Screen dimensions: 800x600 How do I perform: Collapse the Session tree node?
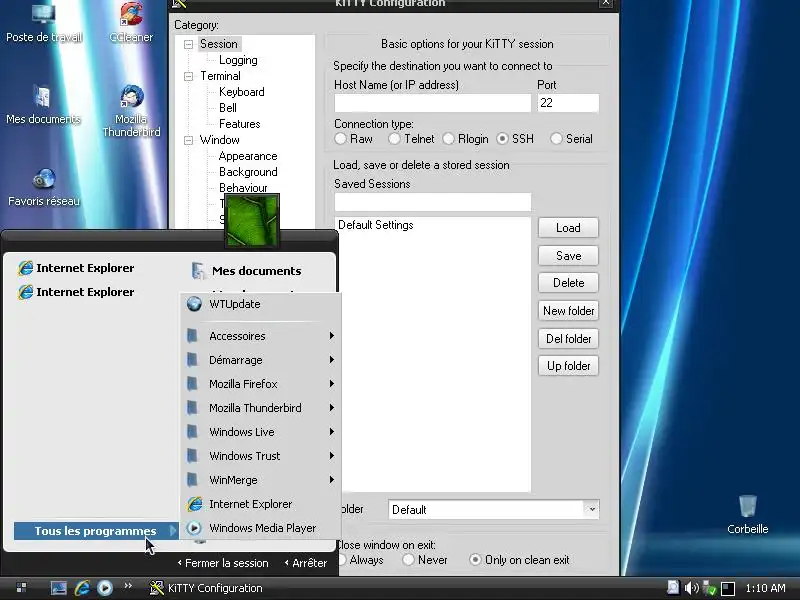pos(188,44)
